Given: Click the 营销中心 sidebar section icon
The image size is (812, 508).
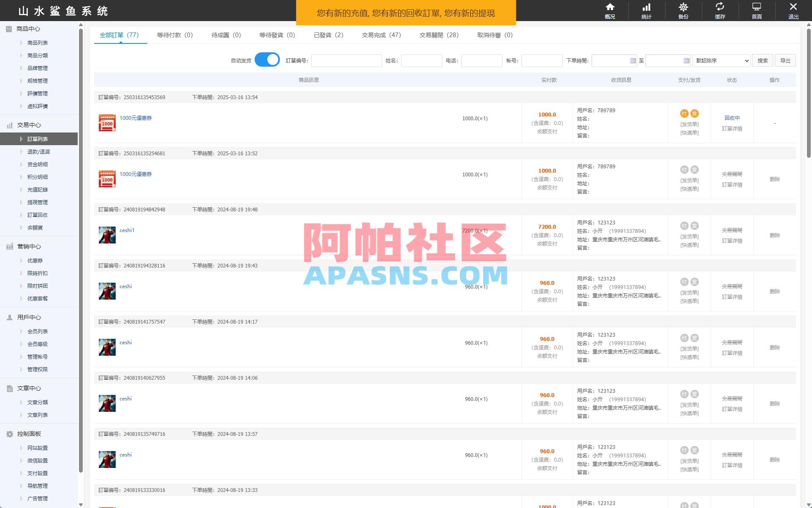Looking at the screenshot, I should click(x=9, y=246).
